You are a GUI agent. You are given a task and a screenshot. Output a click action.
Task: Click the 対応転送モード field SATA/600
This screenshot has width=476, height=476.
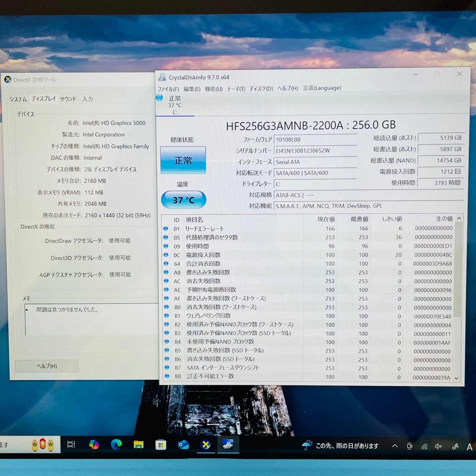(x=315, y=173)
